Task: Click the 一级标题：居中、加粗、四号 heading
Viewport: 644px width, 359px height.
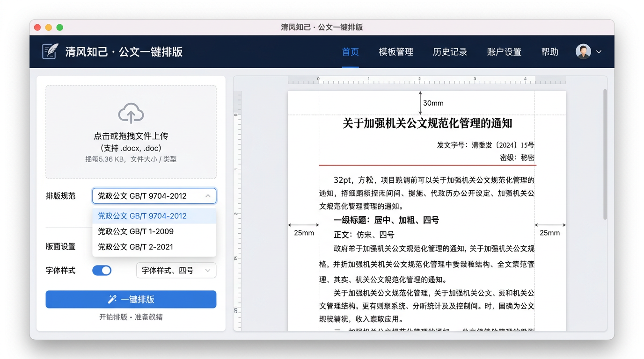Action: click(386, 220)
